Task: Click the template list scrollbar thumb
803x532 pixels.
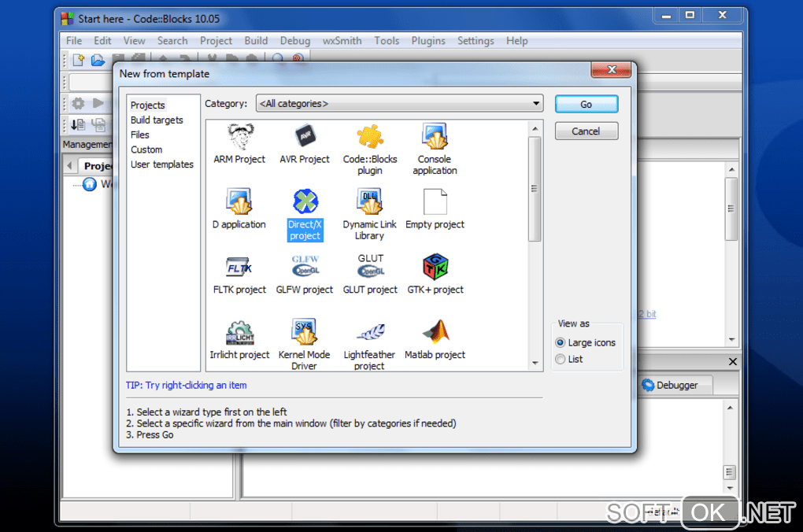Action: (535, 188)
